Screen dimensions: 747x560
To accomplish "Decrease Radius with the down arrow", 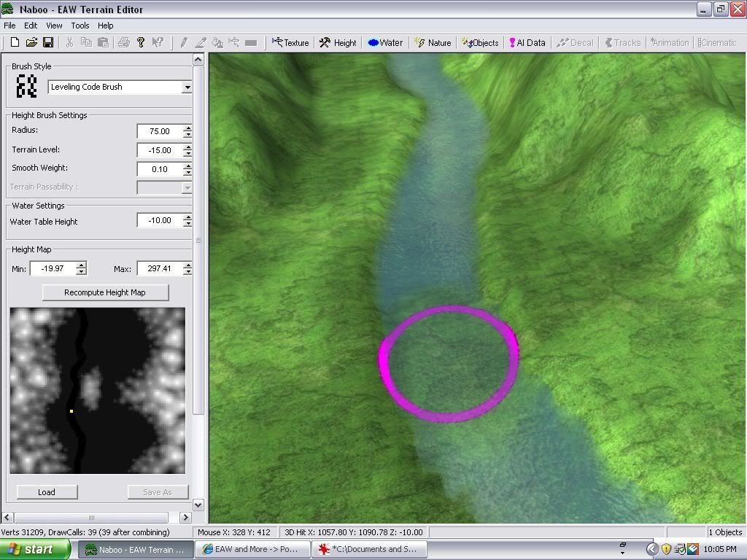I will click(x=188, y=135).
